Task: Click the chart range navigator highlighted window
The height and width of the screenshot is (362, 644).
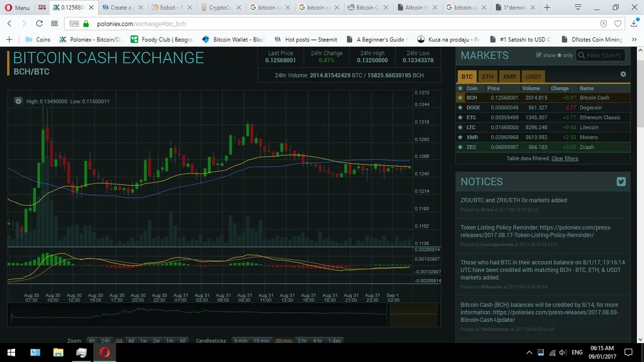Action: click(x=413, y=314)
